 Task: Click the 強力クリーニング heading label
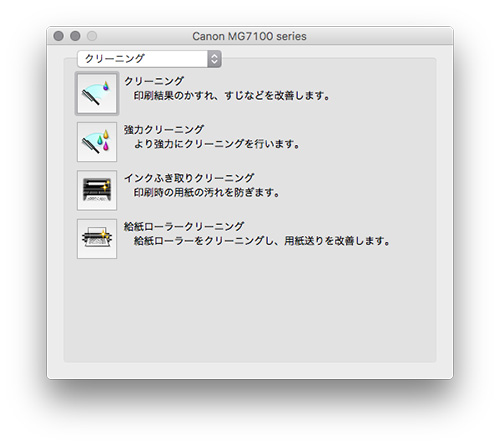164,130
